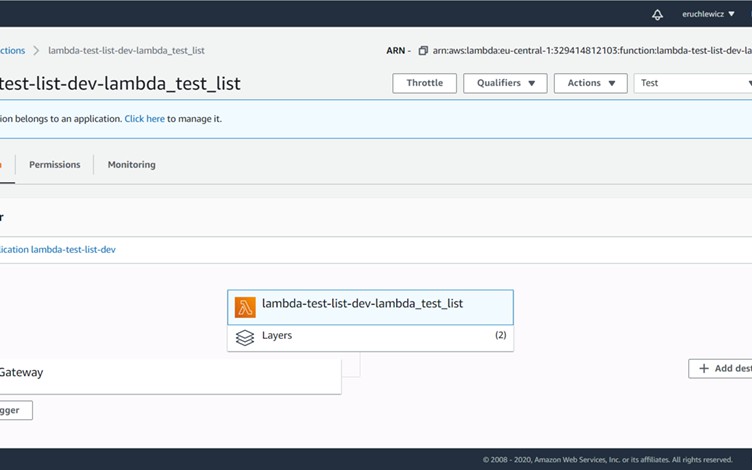The width and height of the screenshot is (752, 470).
Task: Copy the function ARN with copy icon
Action: coord(423,50)
